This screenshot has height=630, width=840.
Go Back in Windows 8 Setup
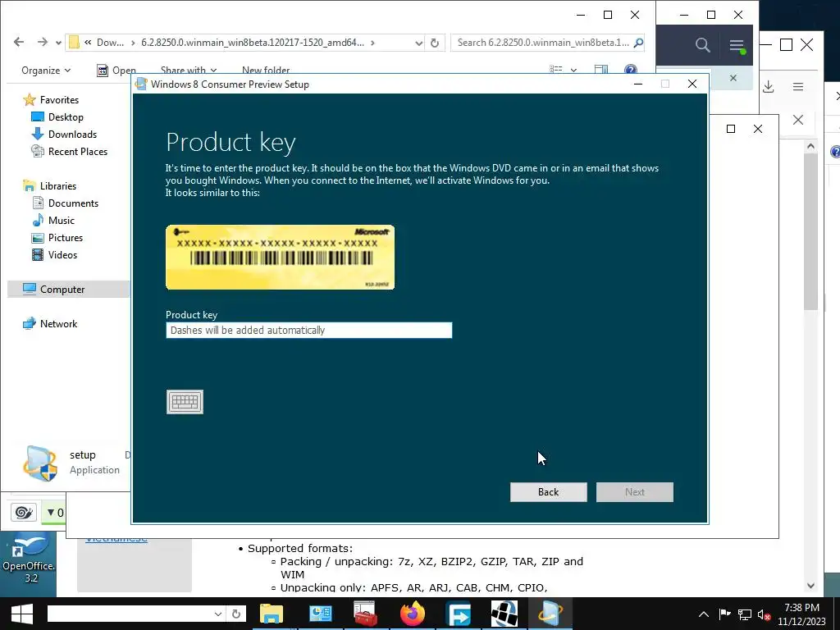coord(548,492)
